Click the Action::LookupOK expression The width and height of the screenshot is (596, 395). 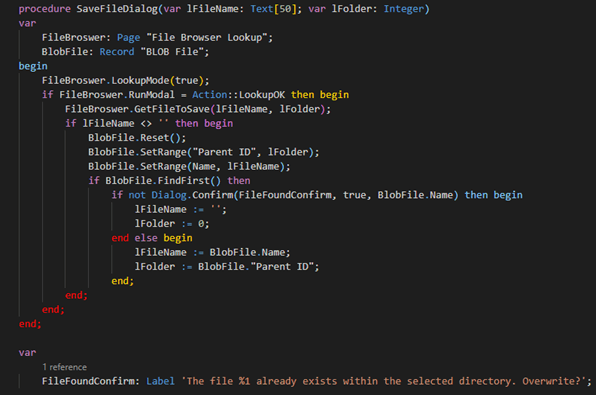point(238,95)
